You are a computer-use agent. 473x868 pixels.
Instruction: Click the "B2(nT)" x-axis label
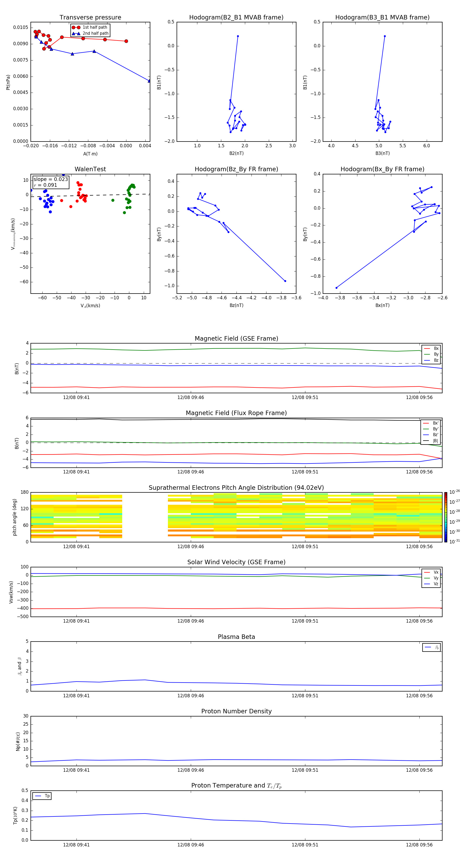[x=236, y=153]
